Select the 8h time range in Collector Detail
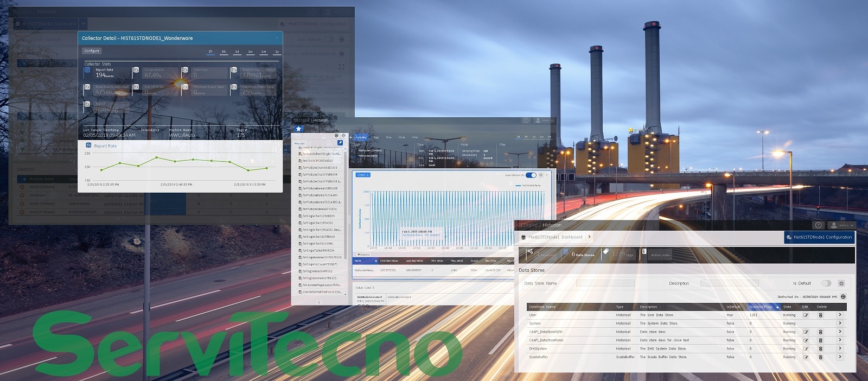Viewport: 868px width, 381px height. click(x=224, y=52)
